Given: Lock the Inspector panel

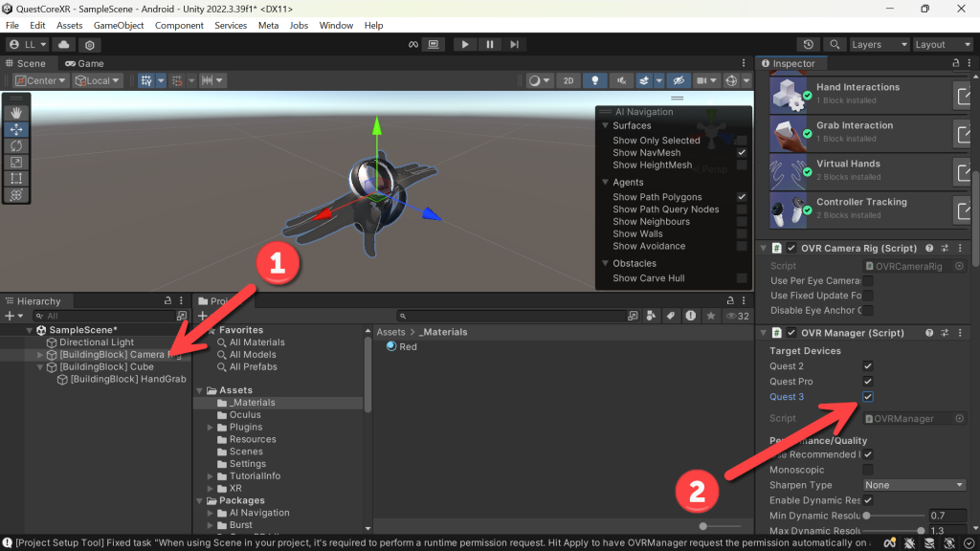Looking at the screenshot, I should click(956, 63).
